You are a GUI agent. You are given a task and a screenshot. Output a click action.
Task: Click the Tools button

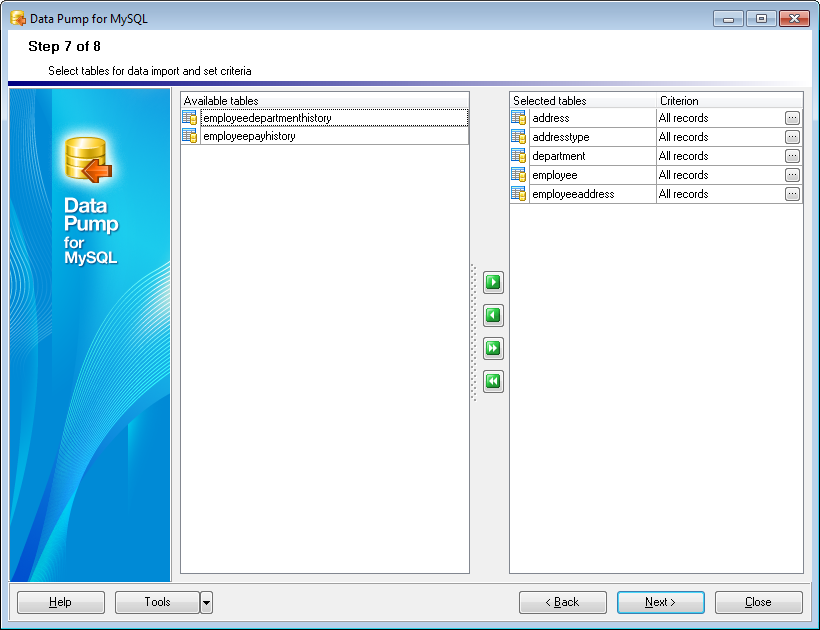coord(157,602)
